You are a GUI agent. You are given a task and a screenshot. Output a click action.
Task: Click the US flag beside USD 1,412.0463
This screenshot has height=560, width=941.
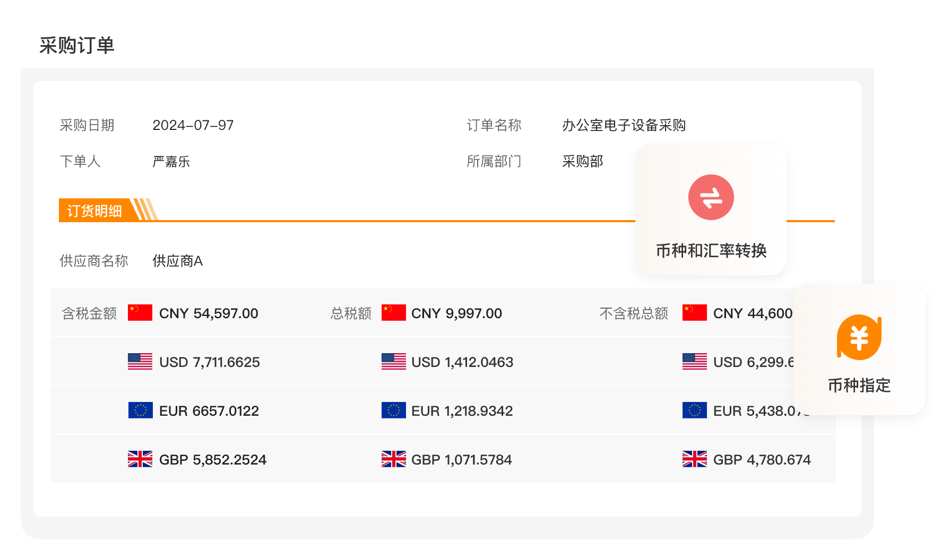point(393,362)
